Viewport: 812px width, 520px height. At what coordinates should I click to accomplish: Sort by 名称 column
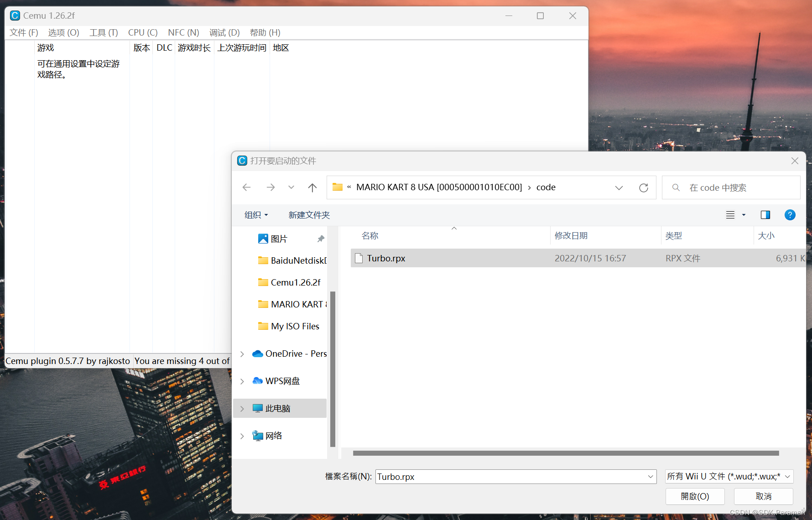tap(370, 236)
